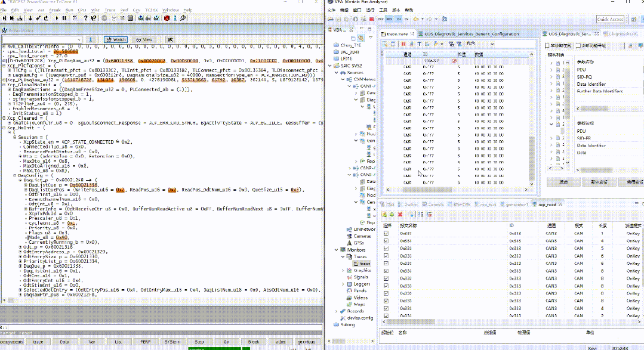Toggle the EN button in VBA toolbar
The height and width of the screenshot is (350, 644).
click(x=406, y=19)
